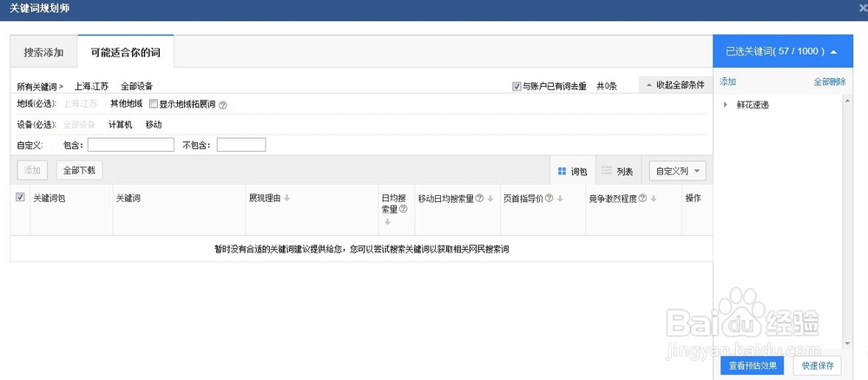
Task: Focus the 不包含 keyword input field
Action: click(241, 145)
